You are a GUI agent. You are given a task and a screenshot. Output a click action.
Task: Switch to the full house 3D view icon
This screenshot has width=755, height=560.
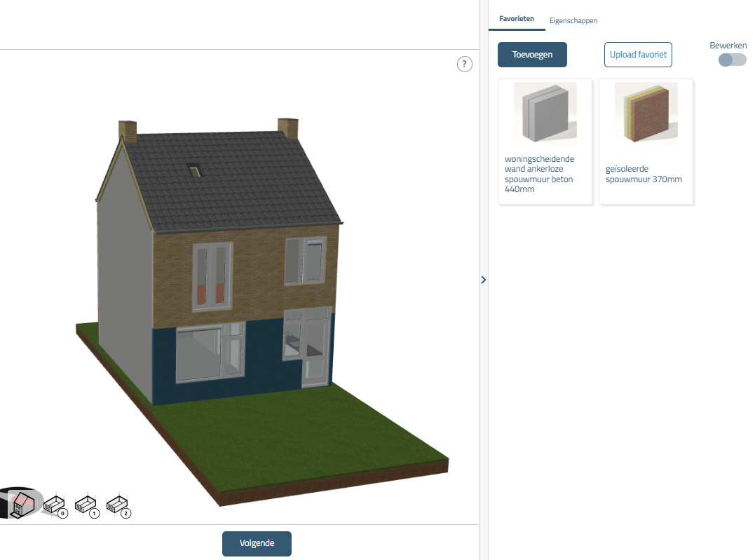tap(21, 503)
